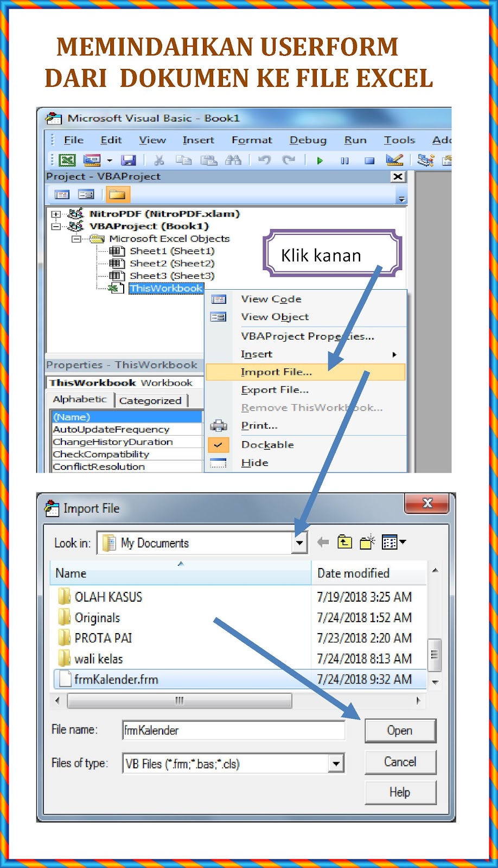Click the Run Sub green play icon

(x=320, y=161)
